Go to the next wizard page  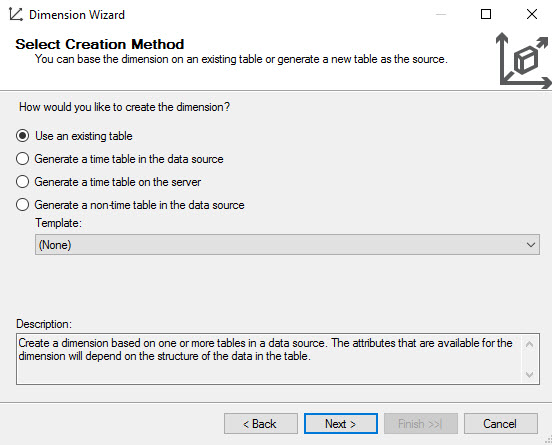341,424
